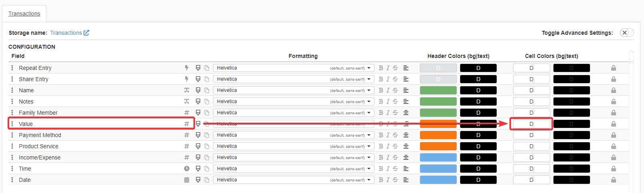Toggle the Advanced Settings switch

point(626,33)
